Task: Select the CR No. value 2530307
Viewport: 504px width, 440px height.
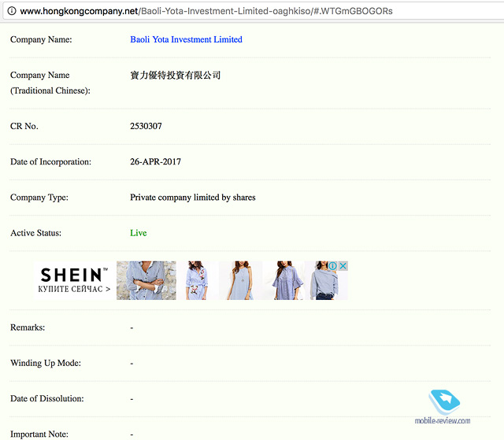Action: (146, 126)
